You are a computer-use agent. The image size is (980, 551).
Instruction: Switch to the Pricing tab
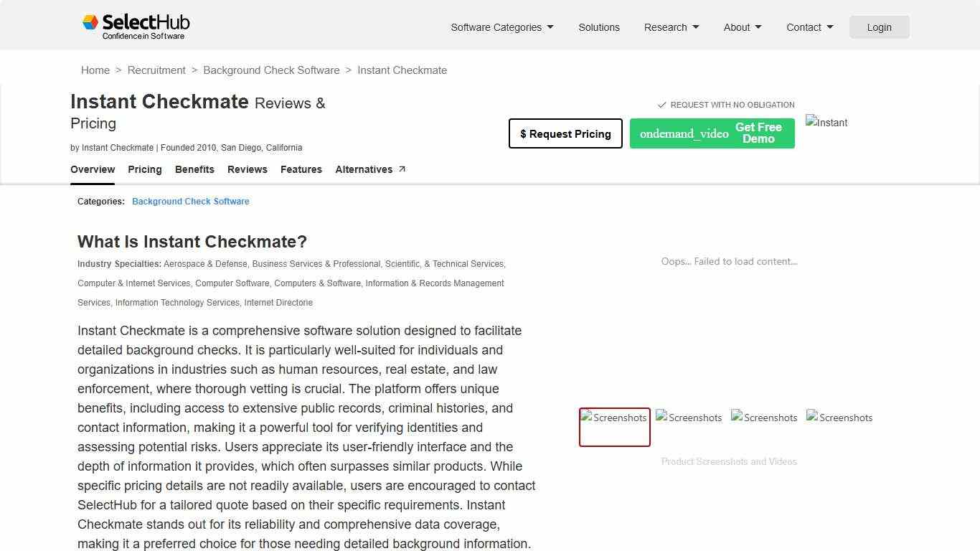coord(145,169)
